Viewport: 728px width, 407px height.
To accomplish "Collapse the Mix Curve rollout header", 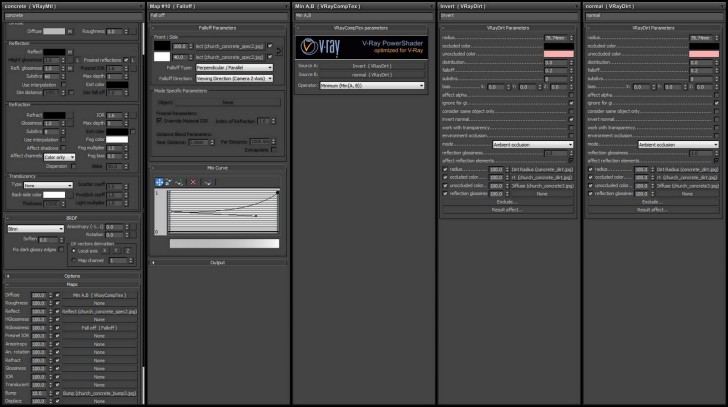I will (x=217, y=168).
